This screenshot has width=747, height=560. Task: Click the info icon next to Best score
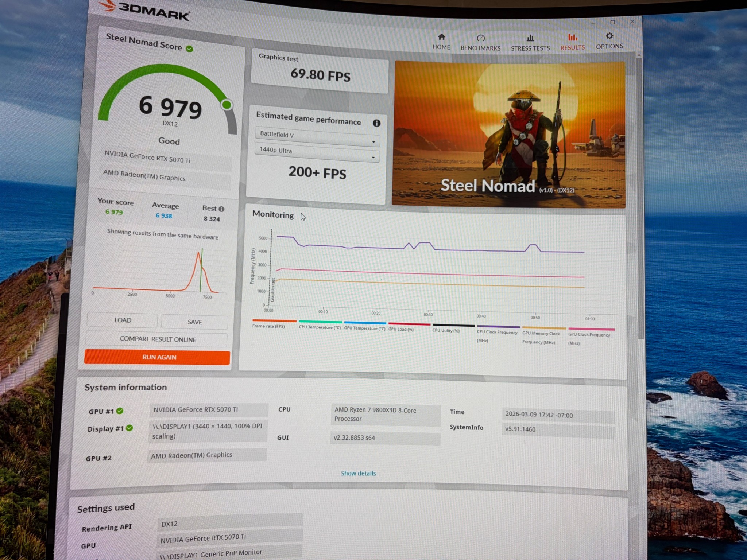click(221, 209)
